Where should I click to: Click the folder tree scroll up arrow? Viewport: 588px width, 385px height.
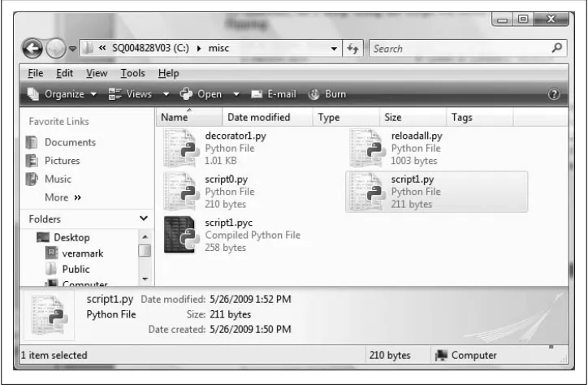point(145,236)
